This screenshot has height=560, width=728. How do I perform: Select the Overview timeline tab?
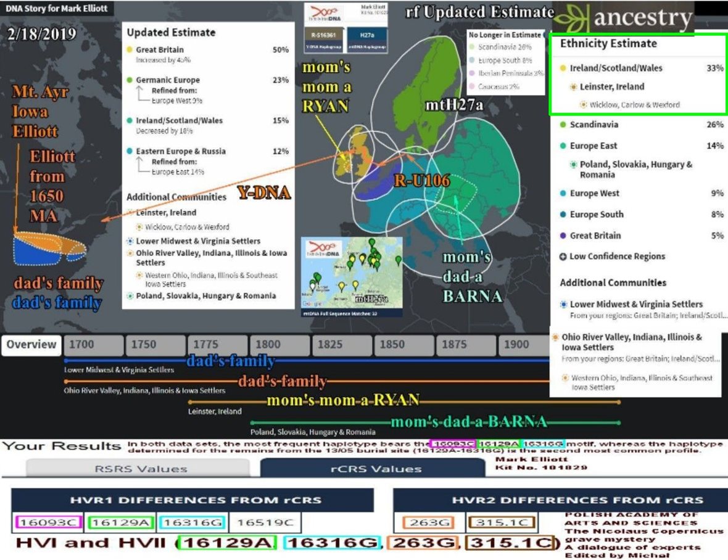click(x=31, y=345)
